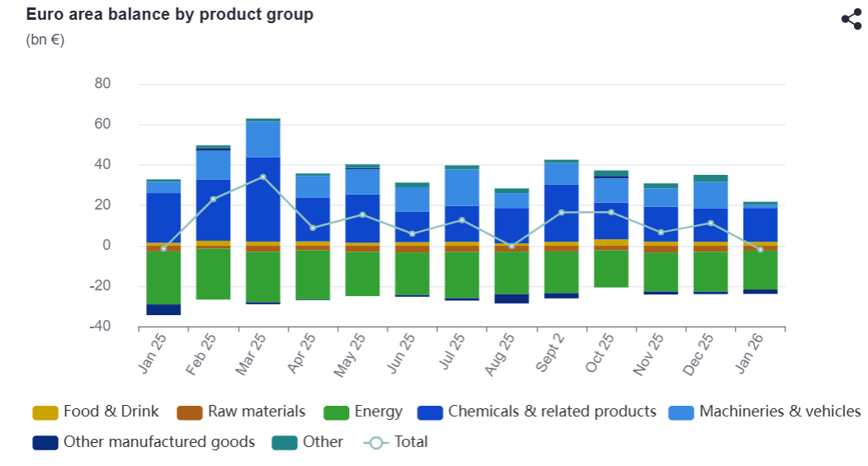Viewport: 868px width, 466px height.
Task: Click the Chemicals & related products blue swatch
Action: tap(430, 412)
